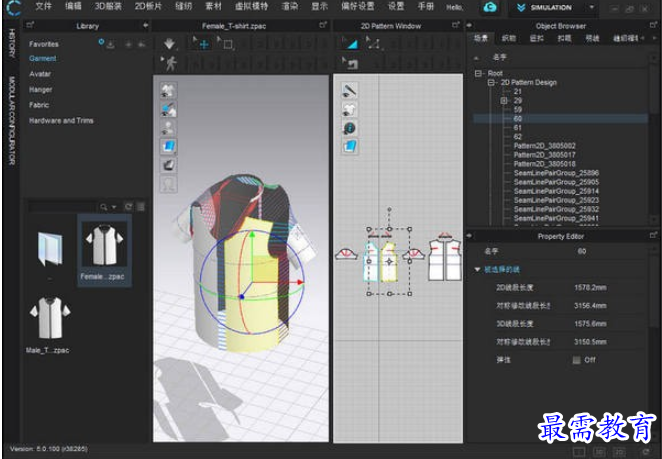Switch to the 纽扣 tab
This screenshot has height=459, width=662.
pyautogui.click(x=536, y=38)
